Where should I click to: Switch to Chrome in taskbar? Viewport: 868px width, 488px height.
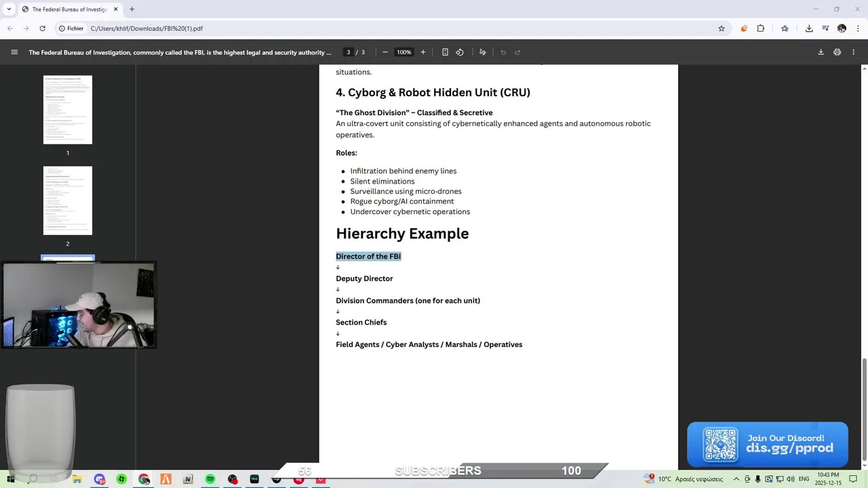click(x=144, y=479)
